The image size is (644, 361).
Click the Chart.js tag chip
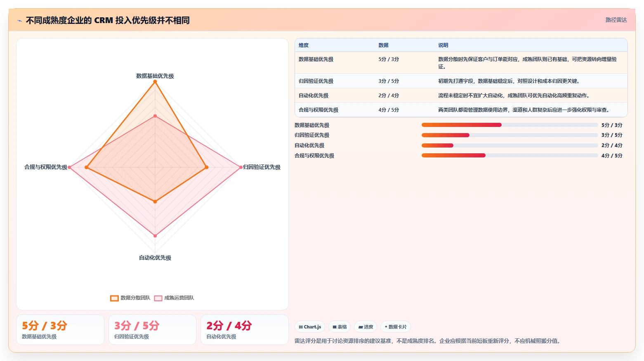[x=310, y=327]
